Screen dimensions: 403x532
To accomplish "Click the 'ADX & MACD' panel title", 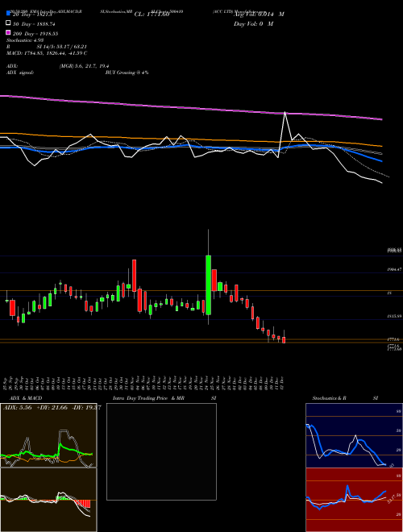I will click(x=26, y=398).
